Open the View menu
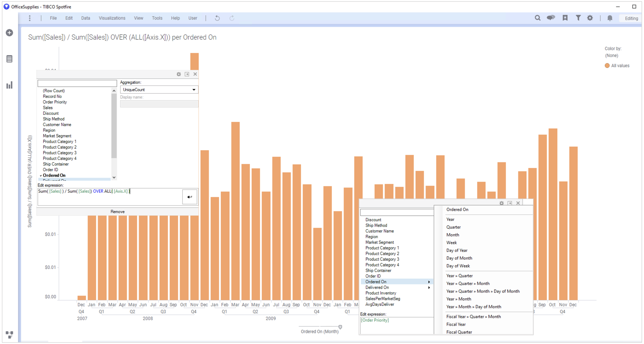 point(139,18)
